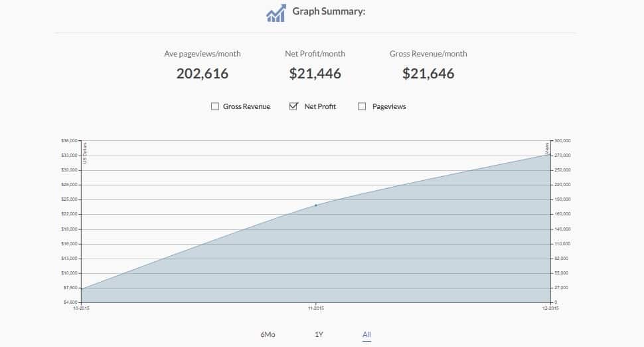Select the 202,616 average pageviews value

pos(202,74)
